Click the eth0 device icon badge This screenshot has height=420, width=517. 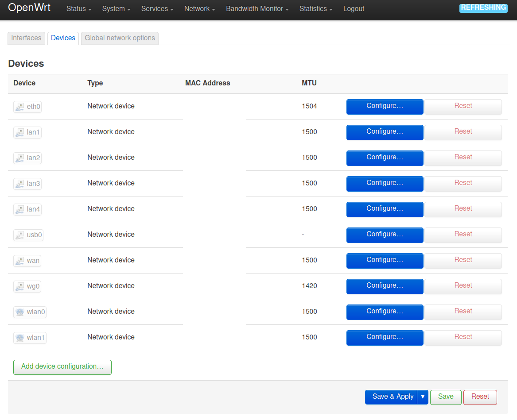click(x=27, y=107)
